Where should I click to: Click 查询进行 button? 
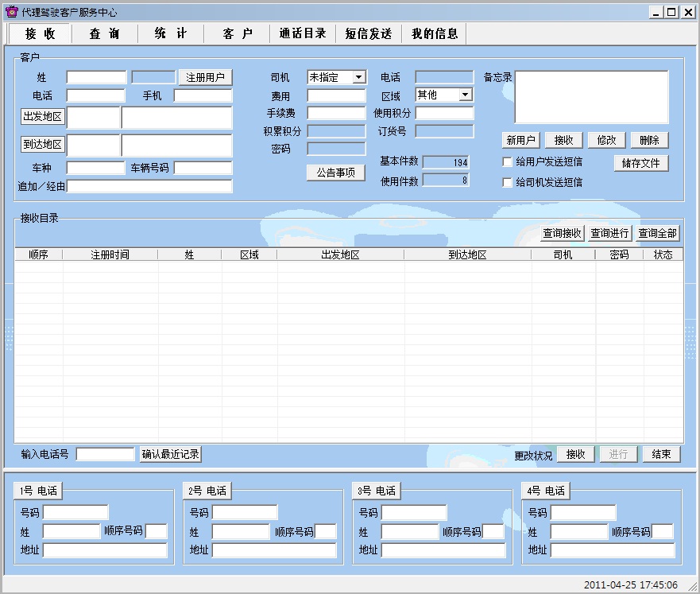(x=609, y=233)
